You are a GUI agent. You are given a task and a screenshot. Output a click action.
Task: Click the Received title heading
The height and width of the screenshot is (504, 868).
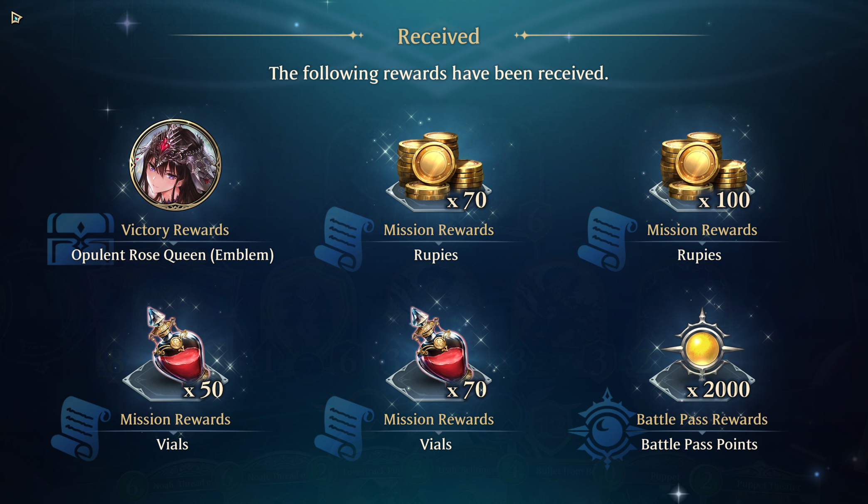click(439, 36)
